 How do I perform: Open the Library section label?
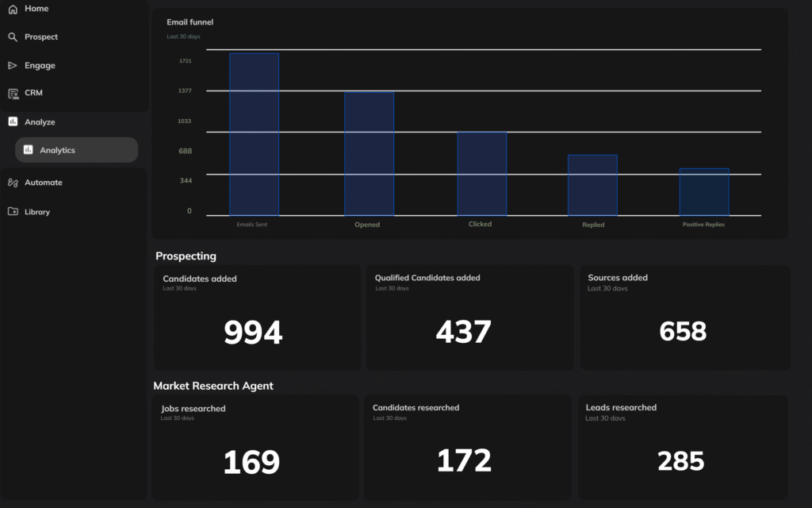tap(37, 212)
